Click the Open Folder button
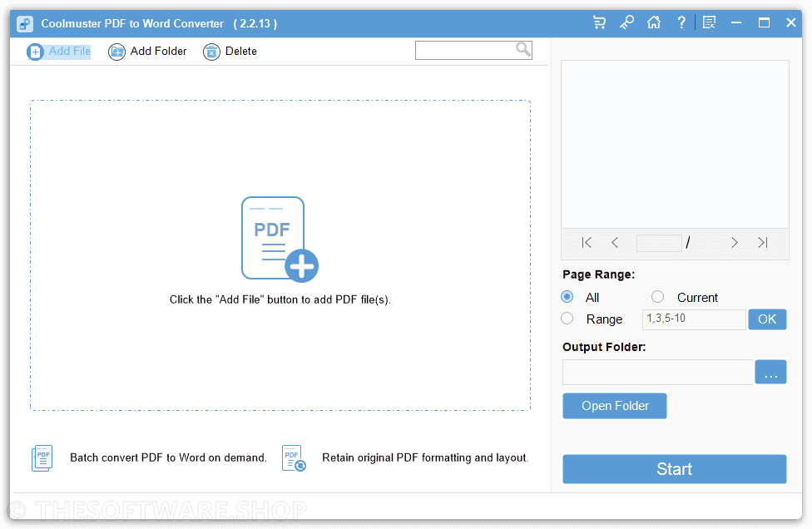The height and width of the screenshot is (529, 812). pos(615,406)
